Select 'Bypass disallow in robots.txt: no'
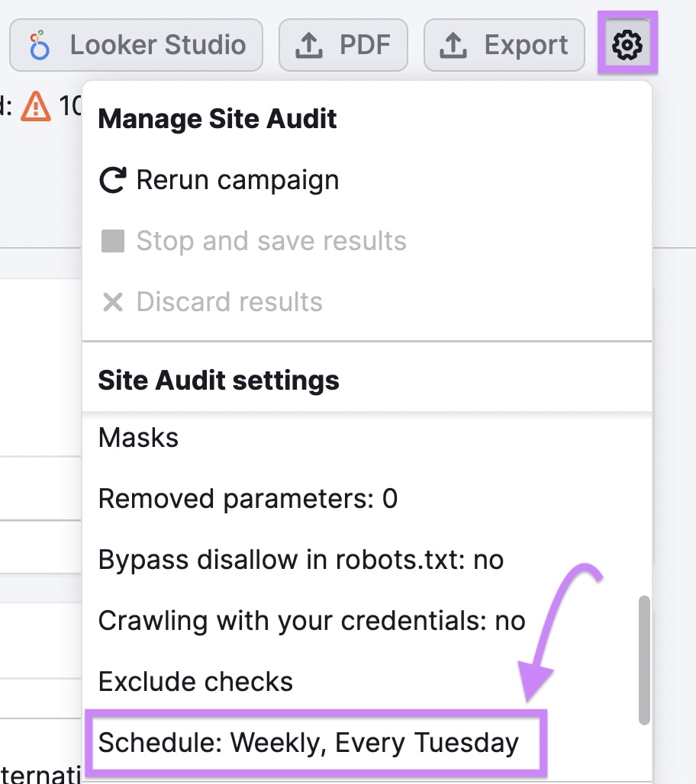Screen dimensions: 696x784 coord(301,559)
